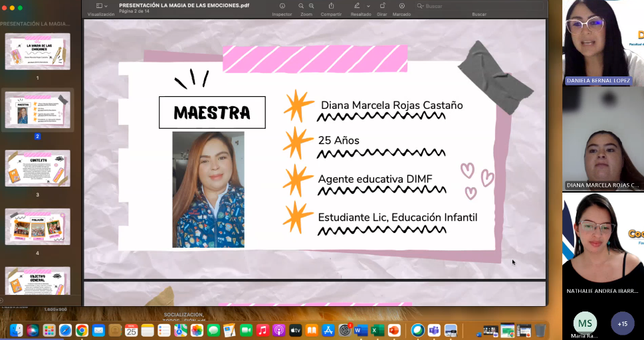Open the Marcado markup toolbar

(x=401, y=6)
